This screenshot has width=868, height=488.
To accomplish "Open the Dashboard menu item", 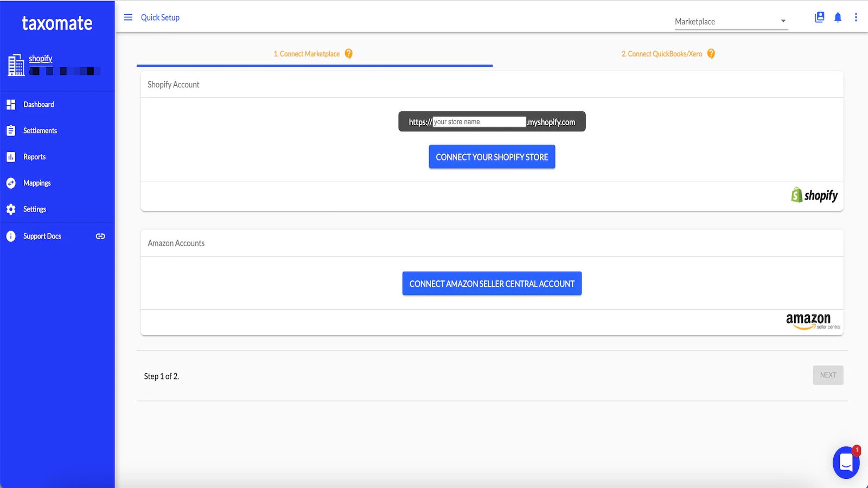I will pyautogui.click(x=57, y=105).
